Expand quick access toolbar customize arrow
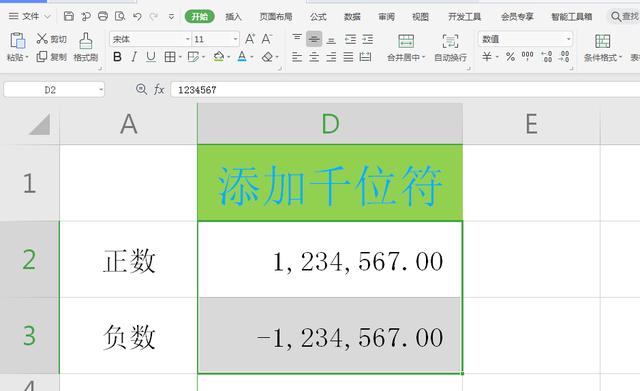Image resolution: width=640 pixels, height=391 pixels. [171, 17]
